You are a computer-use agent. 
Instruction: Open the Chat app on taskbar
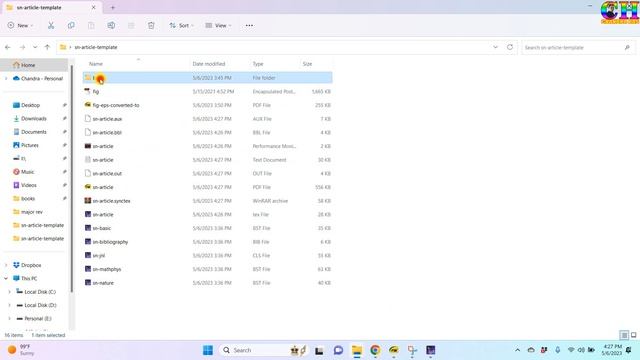pyautogui.click(x=338, y=350)
